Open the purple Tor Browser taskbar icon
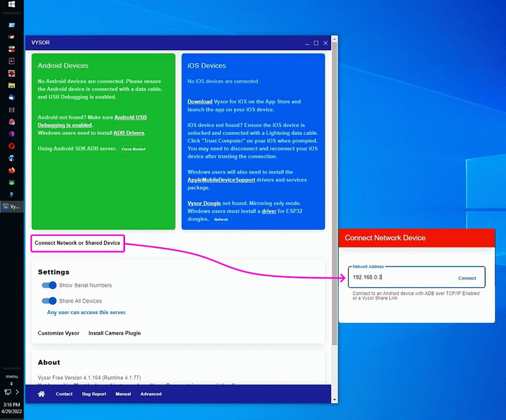 [12, 134]
